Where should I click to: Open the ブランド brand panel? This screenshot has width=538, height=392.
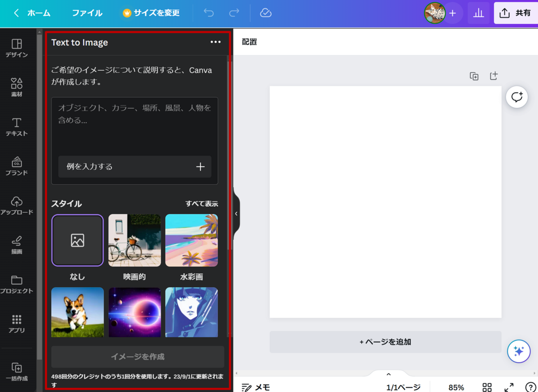pyautogui.click(x=17, y=166)
